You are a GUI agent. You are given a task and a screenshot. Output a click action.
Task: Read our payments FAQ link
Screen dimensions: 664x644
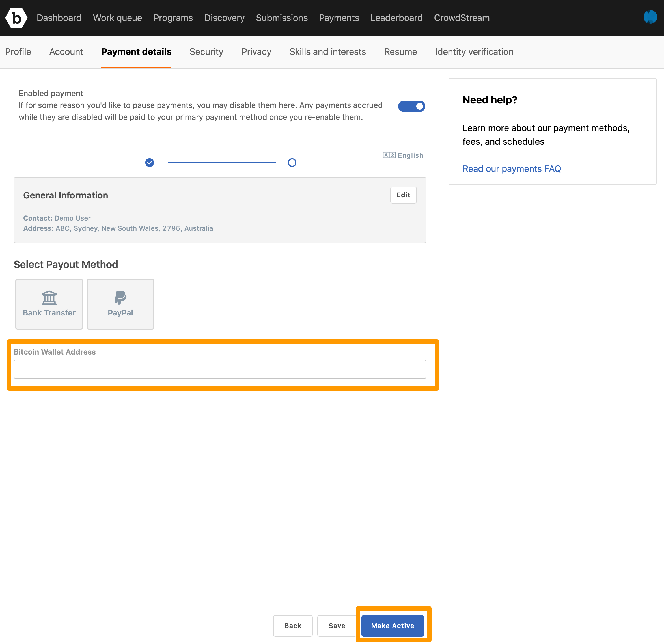[511, 169]
